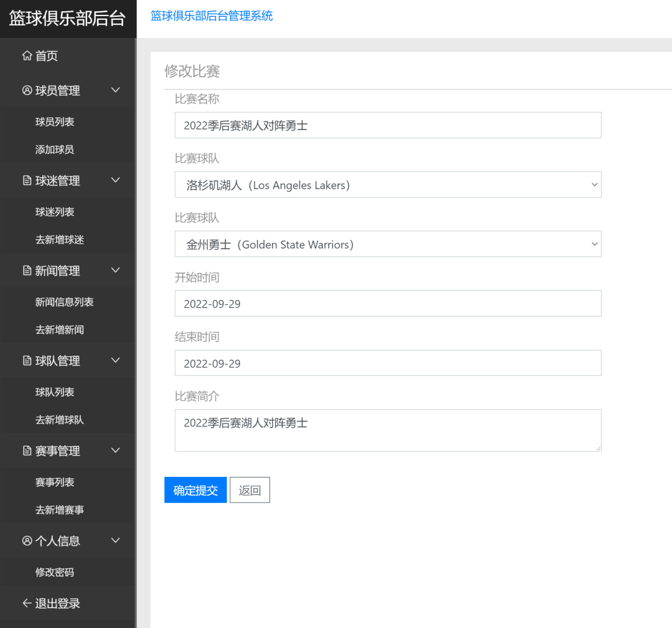Collapse the 赛事管理 menu chevron
The width and height of the screenshot is (672, 628).
115,450
